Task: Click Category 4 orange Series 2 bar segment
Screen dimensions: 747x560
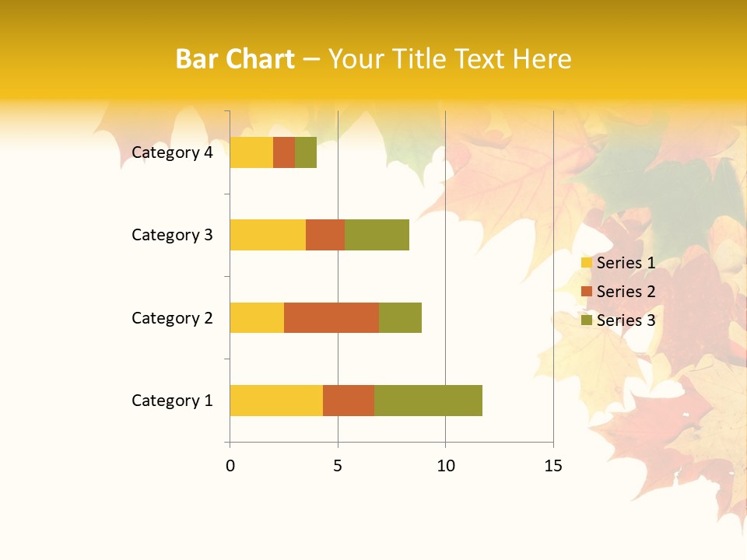Action: click(284, 152)
